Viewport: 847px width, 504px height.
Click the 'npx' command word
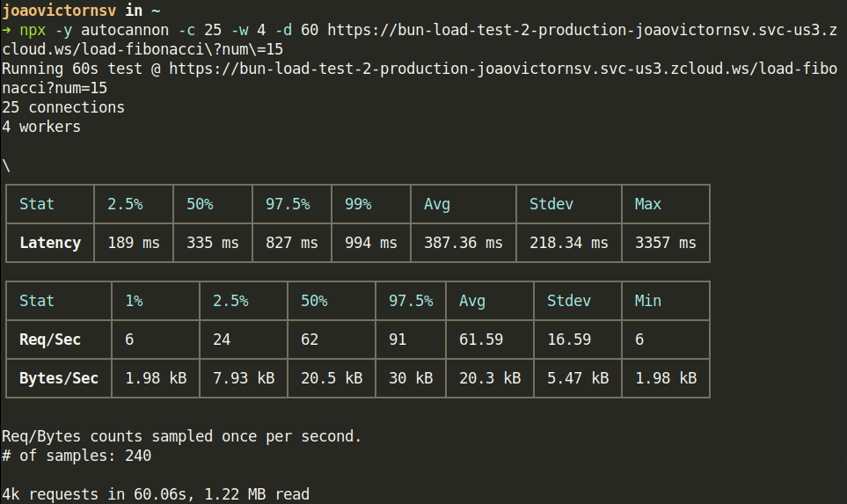click(x=32, y=30)
